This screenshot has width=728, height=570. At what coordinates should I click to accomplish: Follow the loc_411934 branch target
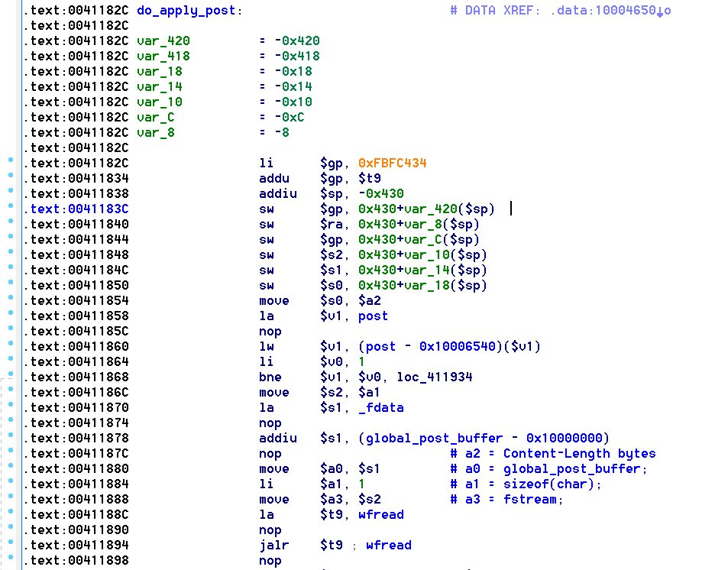tap(435, 377)
